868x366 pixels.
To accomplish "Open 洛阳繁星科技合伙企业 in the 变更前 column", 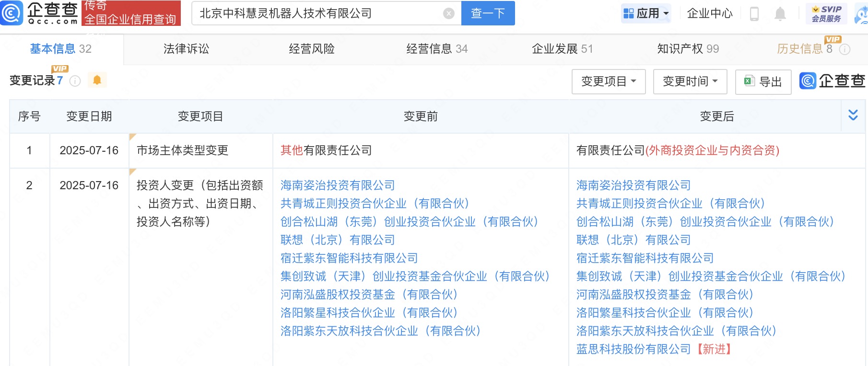I will [369, 313].
